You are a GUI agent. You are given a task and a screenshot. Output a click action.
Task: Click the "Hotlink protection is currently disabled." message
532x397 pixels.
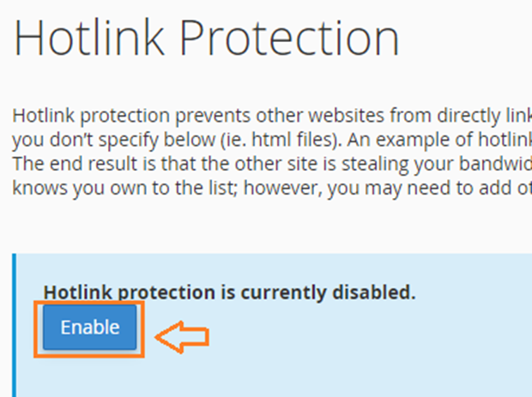coord(229,292)
